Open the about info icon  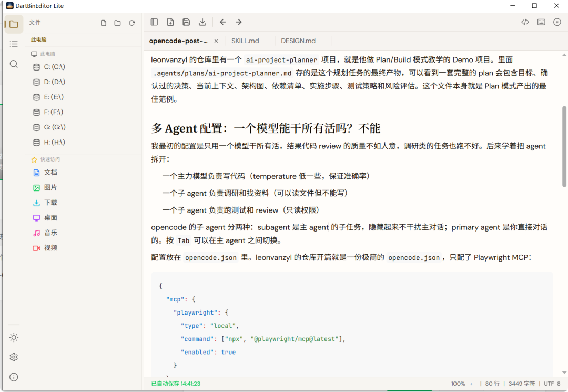[14, 377]
